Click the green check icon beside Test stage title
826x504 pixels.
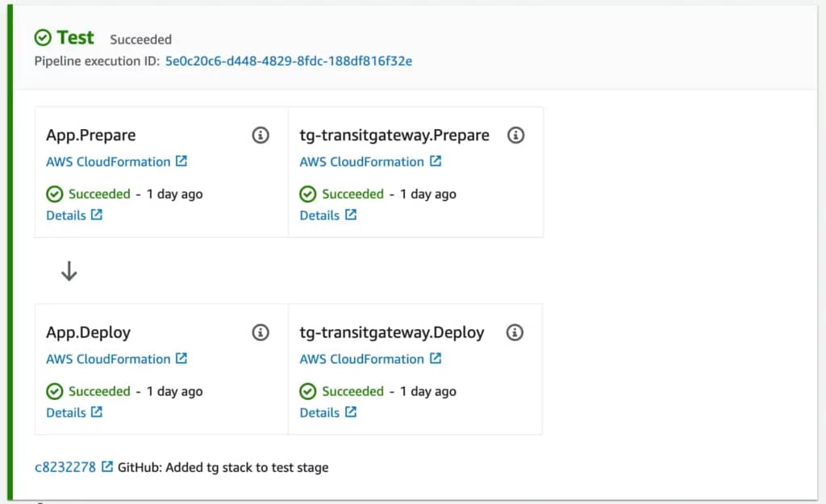pos(43,38)
